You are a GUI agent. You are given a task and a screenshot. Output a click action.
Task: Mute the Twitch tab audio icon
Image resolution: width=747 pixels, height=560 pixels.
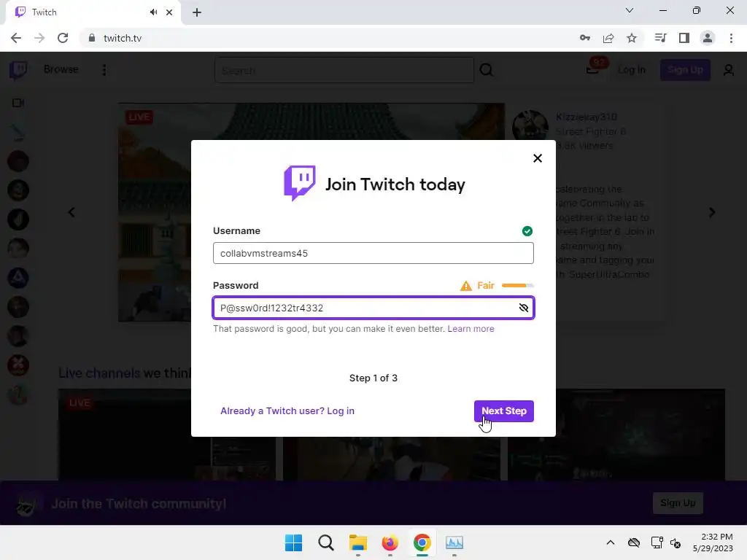point(153,12)
